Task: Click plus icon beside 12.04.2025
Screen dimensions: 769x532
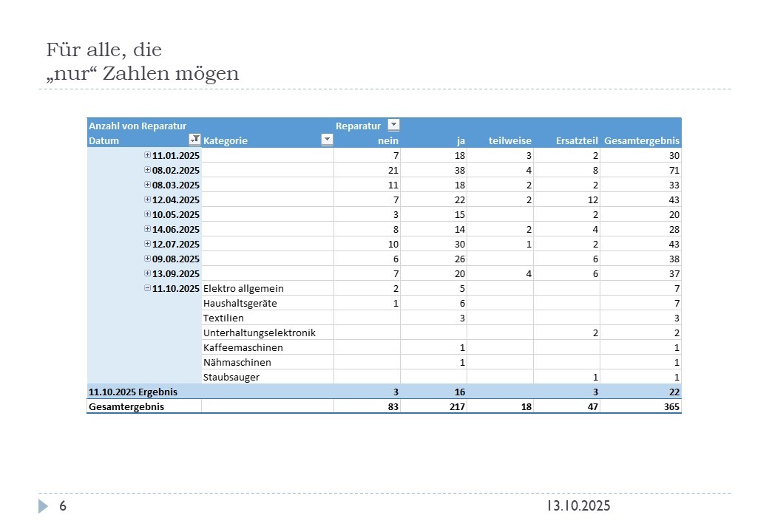Action: click(x=148, y=199)
